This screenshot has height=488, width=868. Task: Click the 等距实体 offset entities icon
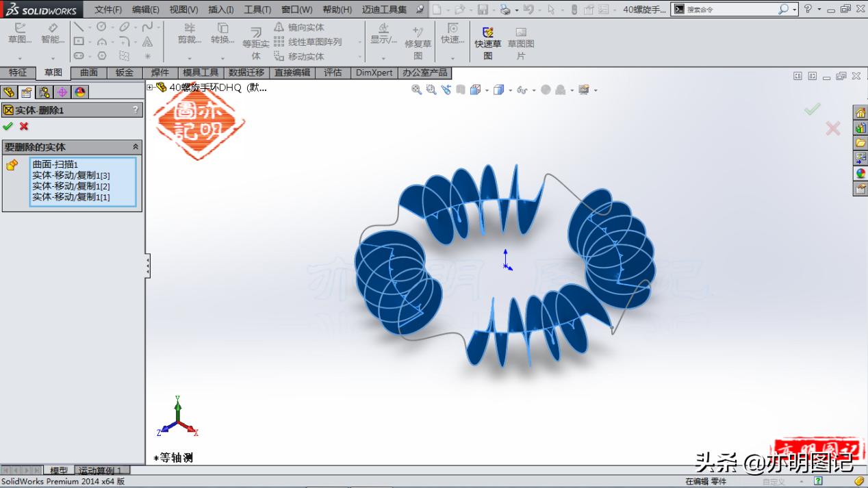coord(256,41)
